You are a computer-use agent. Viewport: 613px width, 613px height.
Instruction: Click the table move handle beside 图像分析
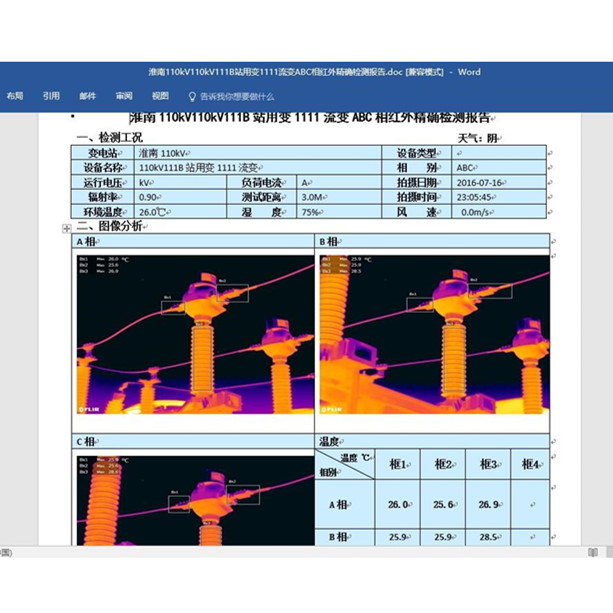click(x=66, y=228)
